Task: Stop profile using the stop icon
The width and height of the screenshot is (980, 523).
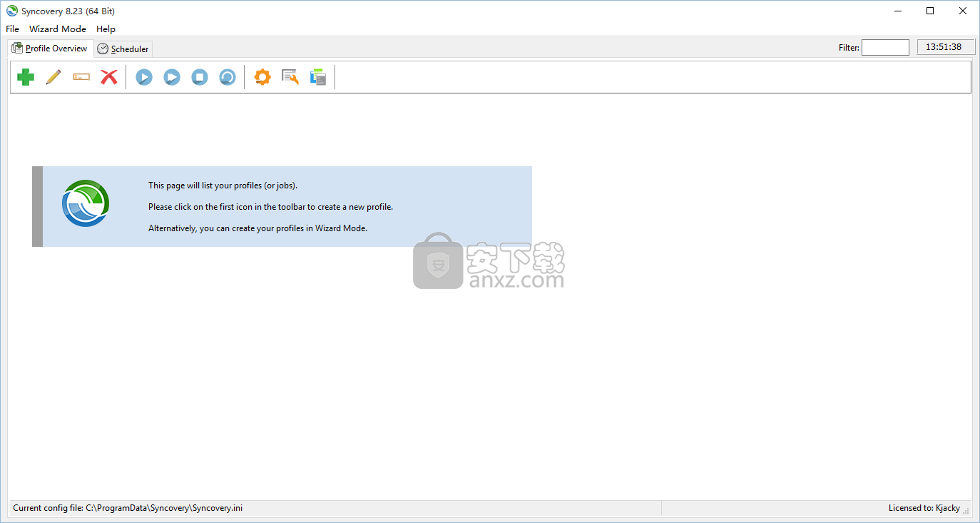Action: tap(200, 77)
